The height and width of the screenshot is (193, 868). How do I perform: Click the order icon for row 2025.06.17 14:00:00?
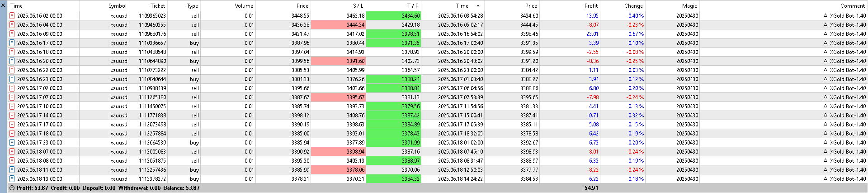pos(12,115)
